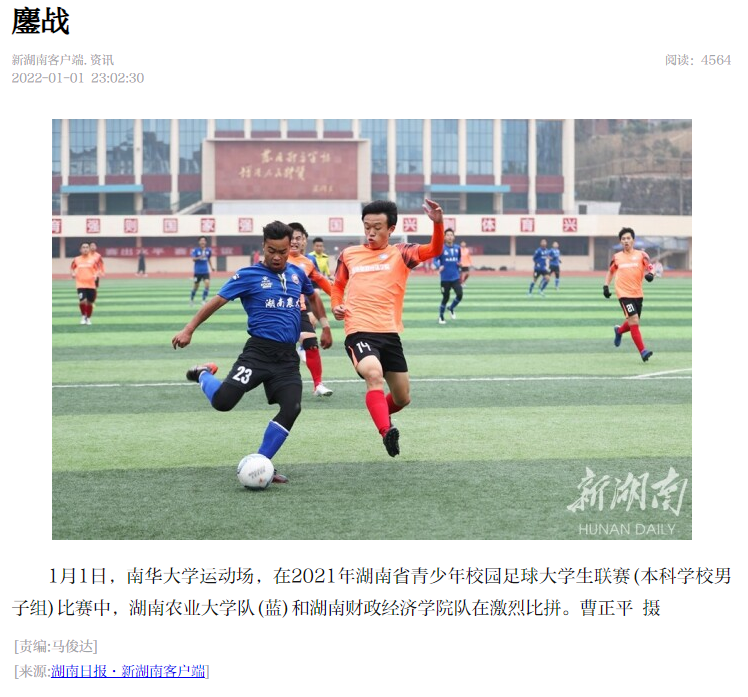Click the soccer ball in the photo

256,471
